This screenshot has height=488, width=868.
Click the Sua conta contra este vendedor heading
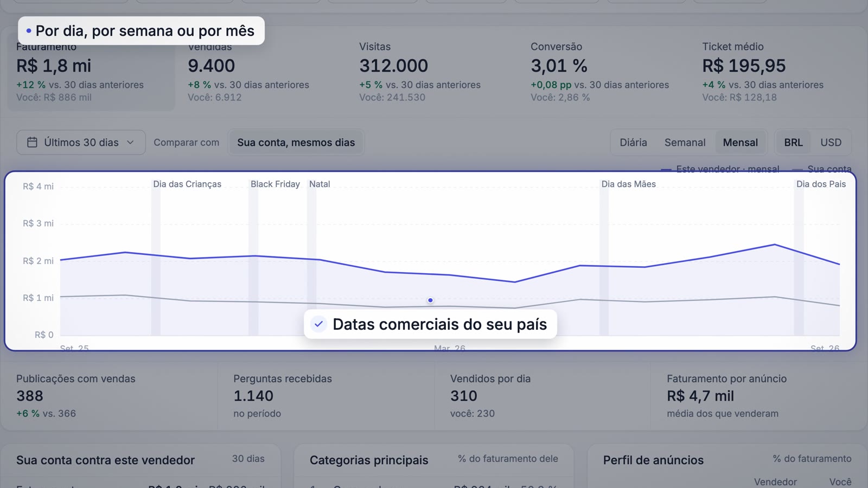pyautogui.click(x=105, y=460)
